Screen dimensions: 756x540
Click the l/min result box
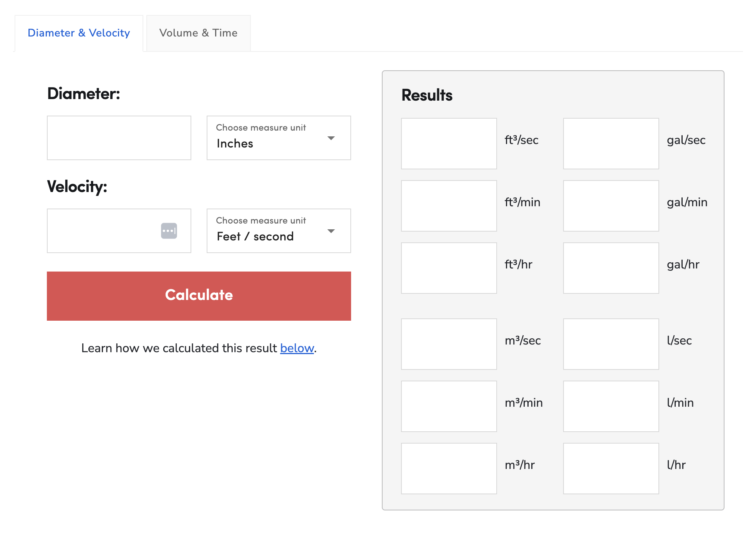(611, 406)
